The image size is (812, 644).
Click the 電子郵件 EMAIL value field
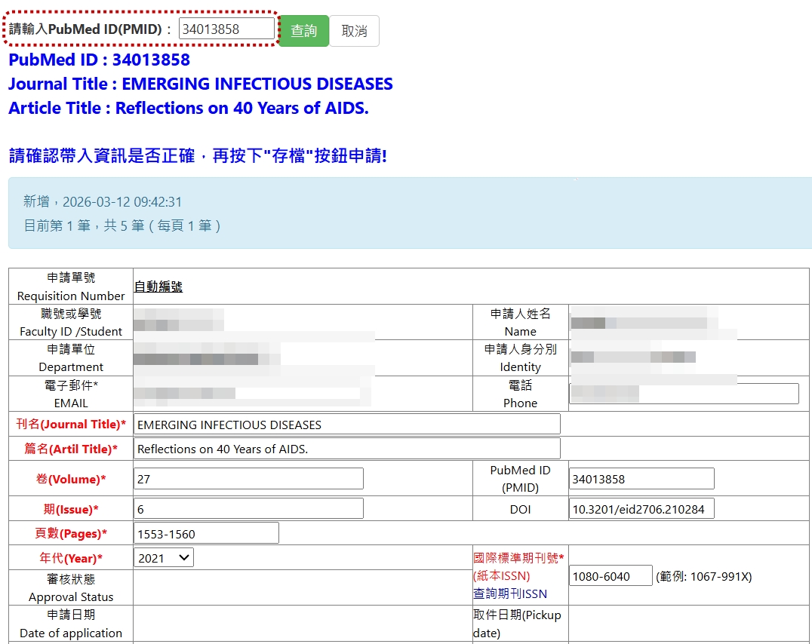pyautogui.click(x=249, y=394)
